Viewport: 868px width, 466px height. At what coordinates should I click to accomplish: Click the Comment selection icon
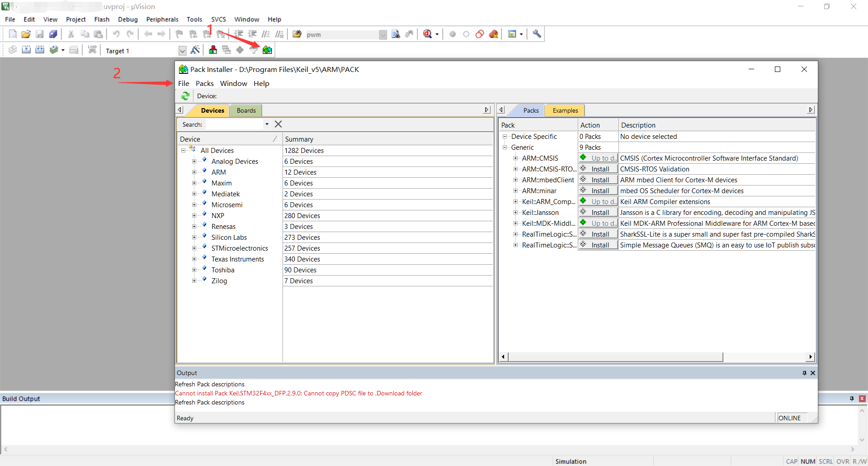coord(266,34)
